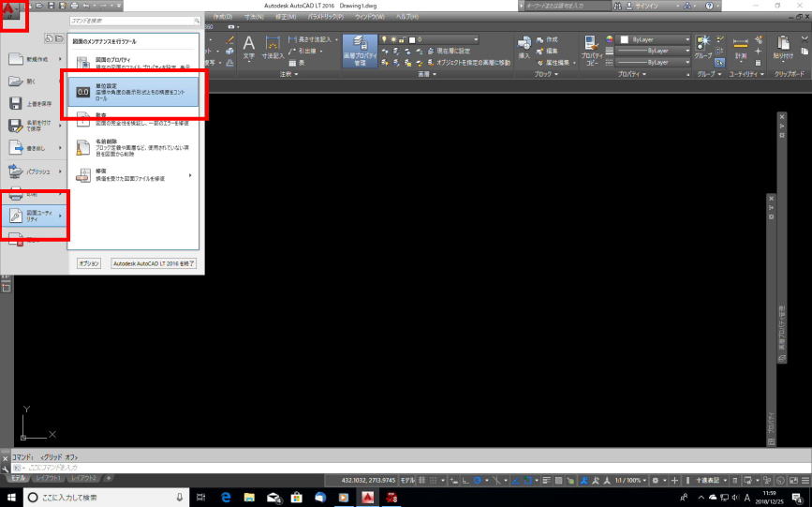Toggle grid display in the status bar
Screen dimensions: 812x507
pos(422,481)
